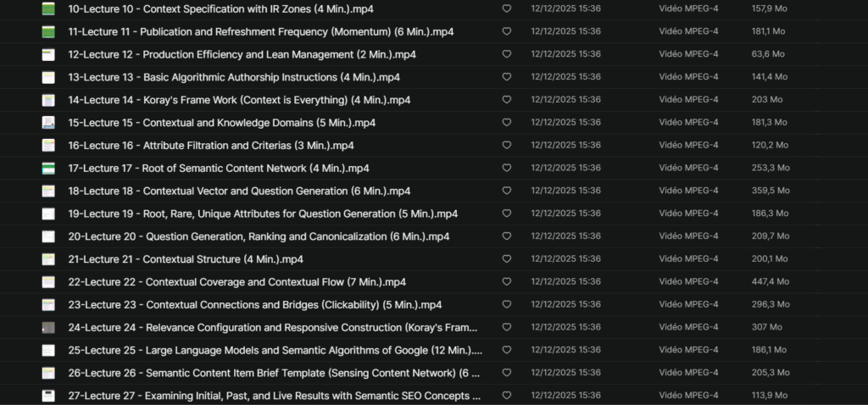Favorite Lecture 18 Contextual Vector file
Image resolution: width=868 pixels, height=405 pixels.
pos(507,191)
